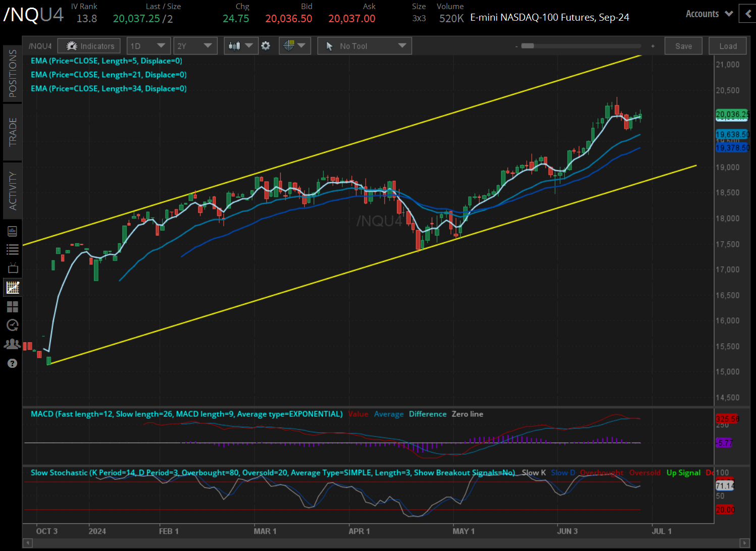
Task: Click the Save chart button
Action: pyautogui.click(x=683, y=46)
